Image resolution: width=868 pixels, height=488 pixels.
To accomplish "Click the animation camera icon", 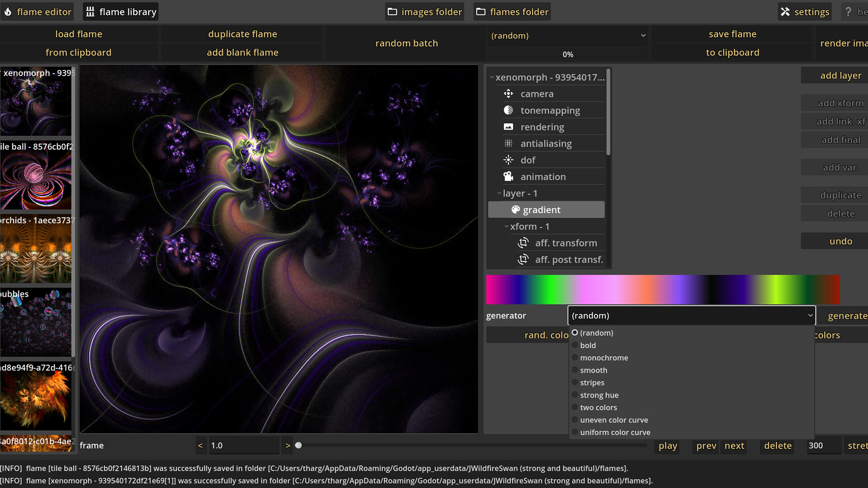I will (508, 176).
